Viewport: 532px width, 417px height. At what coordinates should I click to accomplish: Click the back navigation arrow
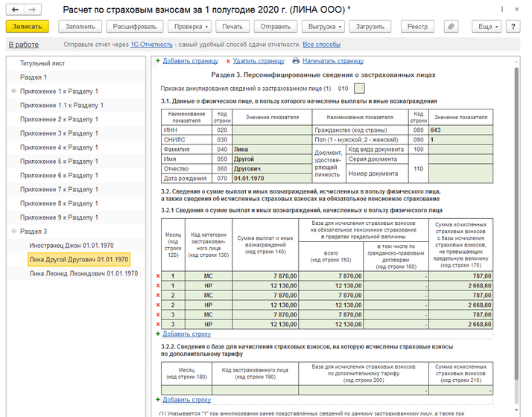pos(15,9)
